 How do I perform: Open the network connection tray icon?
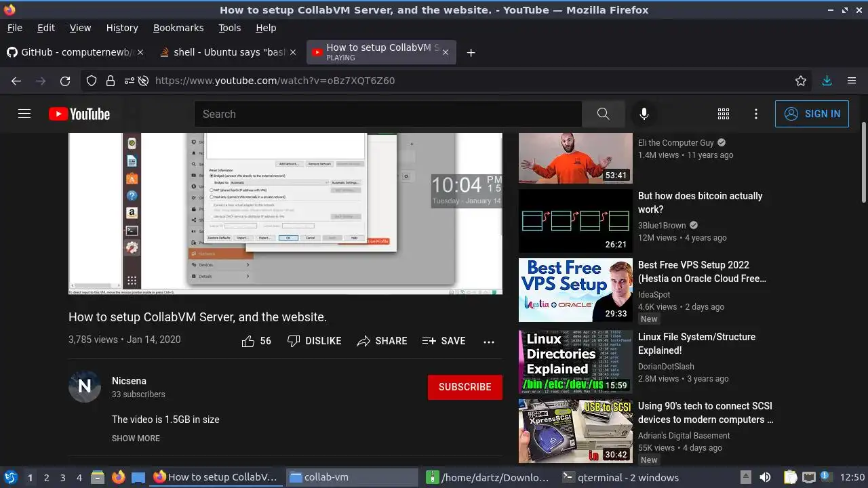[808, 477]
